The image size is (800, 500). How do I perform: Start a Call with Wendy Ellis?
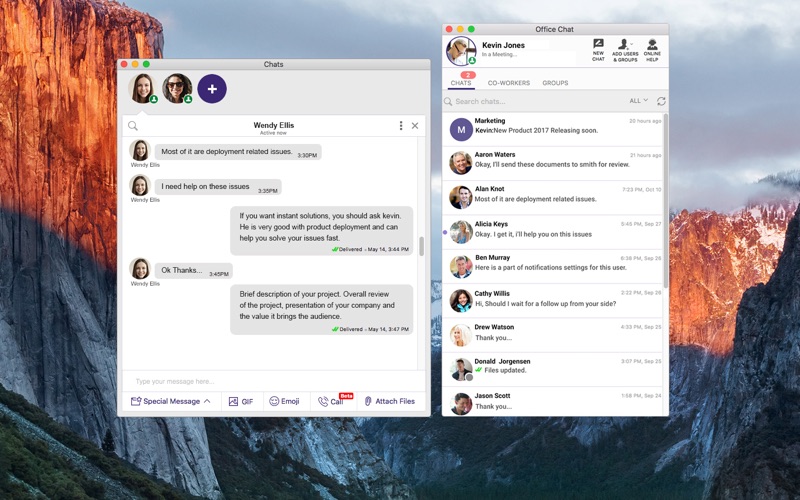334,401
